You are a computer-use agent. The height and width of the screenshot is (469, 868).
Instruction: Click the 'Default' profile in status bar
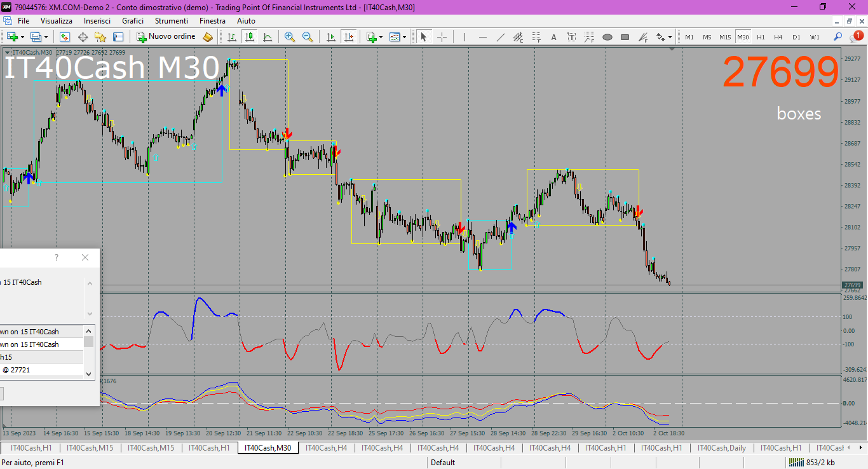pyautogui.click(x=443, y=463)
